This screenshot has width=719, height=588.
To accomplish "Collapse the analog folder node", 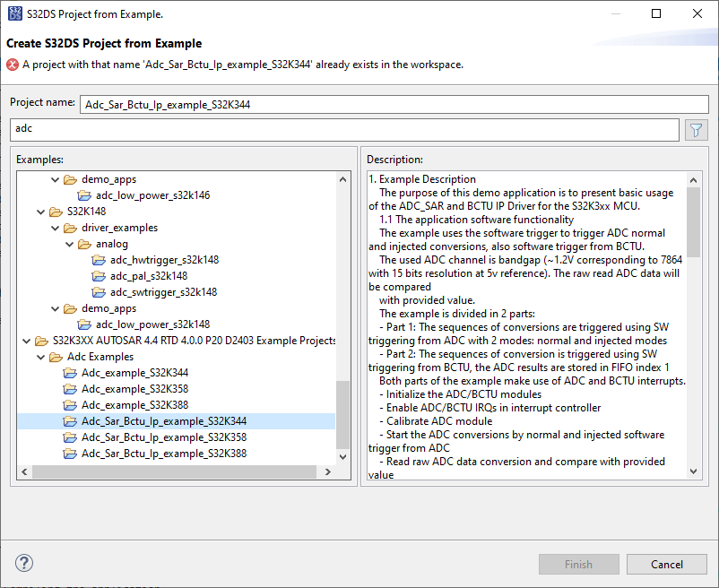I will click(x=69, y=244).
